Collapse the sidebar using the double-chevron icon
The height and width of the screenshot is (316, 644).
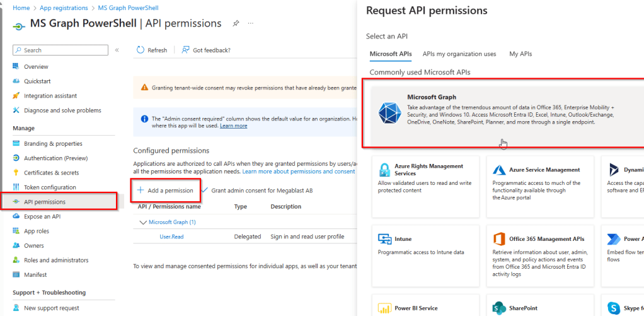point(117,50)
